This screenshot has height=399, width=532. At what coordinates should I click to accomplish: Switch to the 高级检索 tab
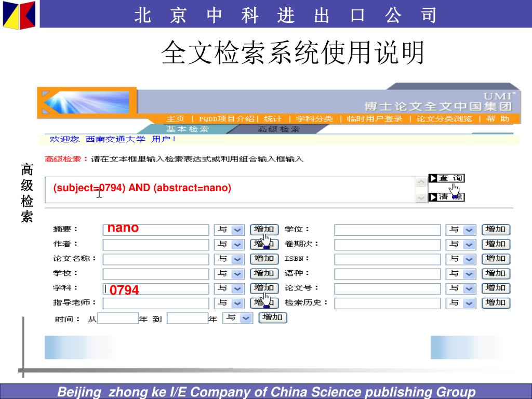[278, 129]
